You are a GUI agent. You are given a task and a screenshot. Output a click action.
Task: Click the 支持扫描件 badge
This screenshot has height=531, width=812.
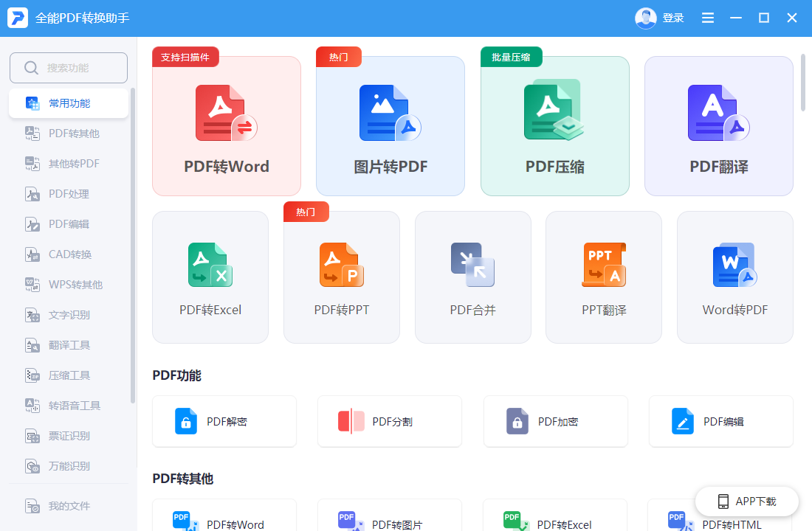coord(185,57)
